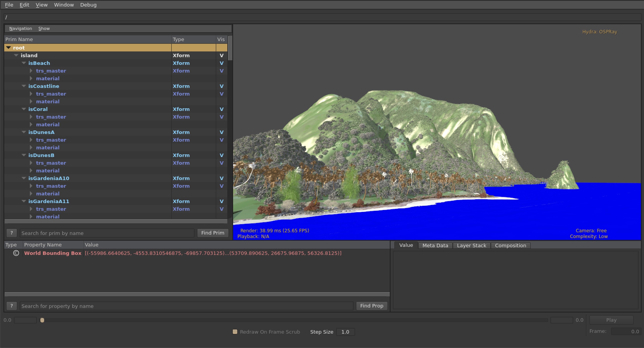Collapse the isBeach prim
Viewport: 644px width, 348px height.
pos(24,63)
